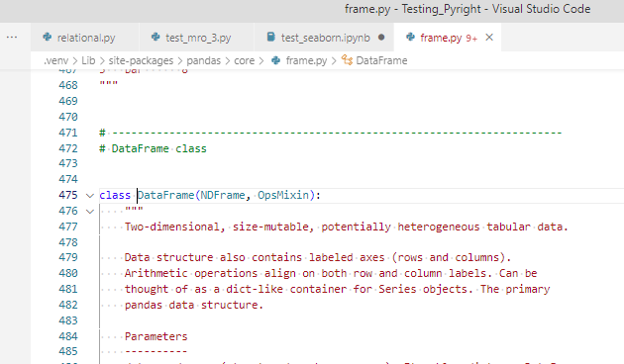Open core breadcrumb segment
The image size is (624, 364).
[x=244, y=60]
